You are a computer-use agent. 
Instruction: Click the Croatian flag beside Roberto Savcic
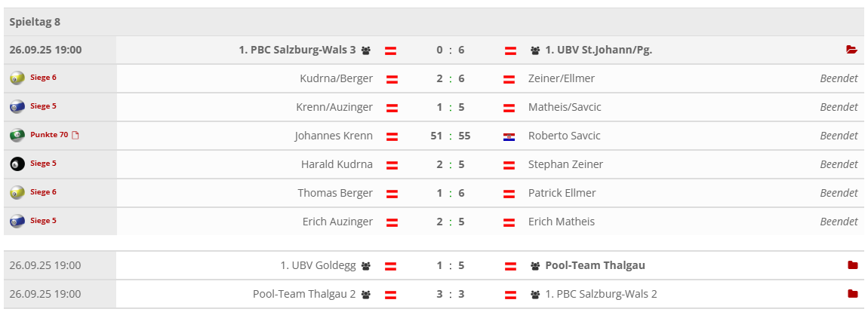[x=509, y=136]
